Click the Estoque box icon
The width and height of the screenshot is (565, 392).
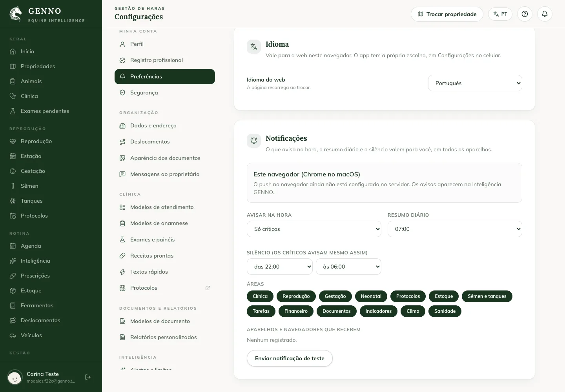13,290
